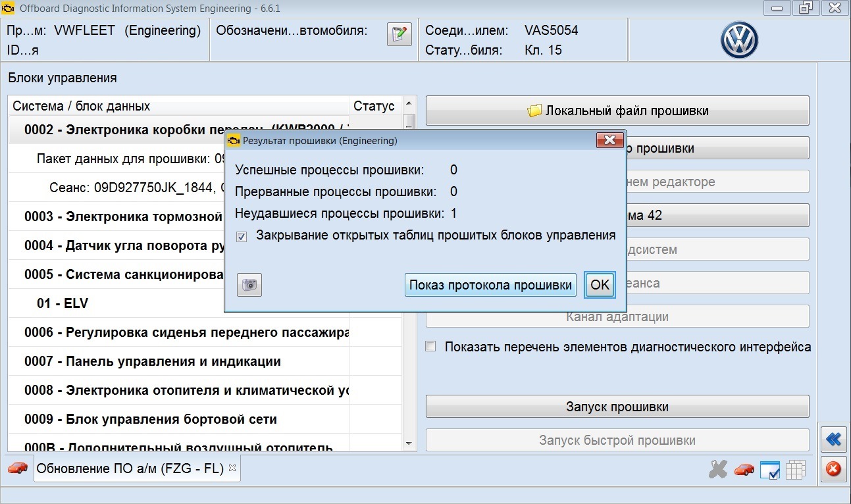Click the red car icon in the bottom right

coord(744,469)
